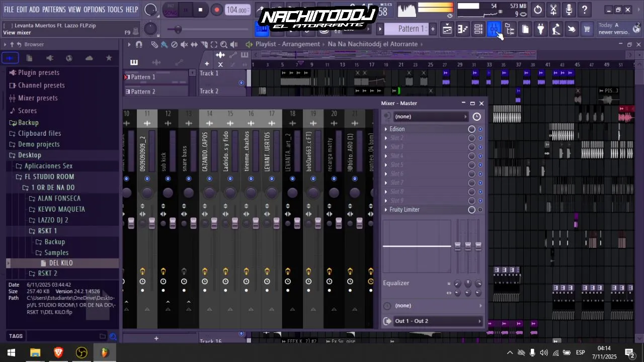Mute mixer track 14 CAZANDO CAPOS
The height and width of the screenshot is (362, 644).
coord(209,179)
